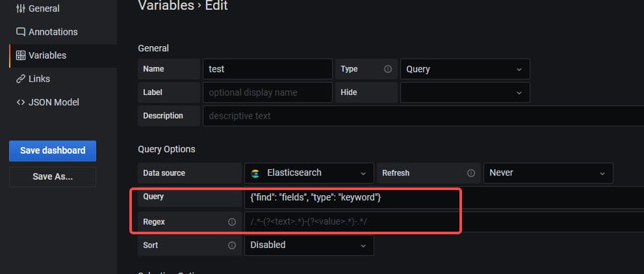Open the Annotations settings section
This screenshot has width=644, height=274.
coord(53,32)
